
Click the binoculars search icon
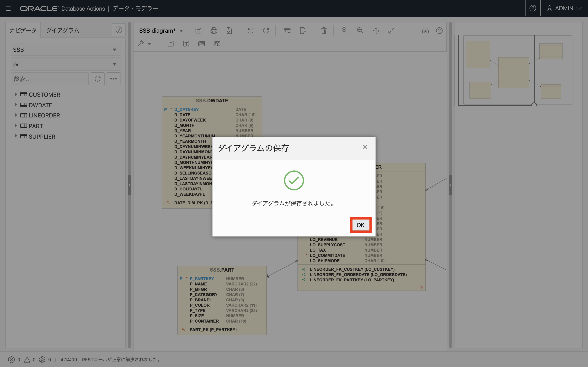click(x=425, y=31)
